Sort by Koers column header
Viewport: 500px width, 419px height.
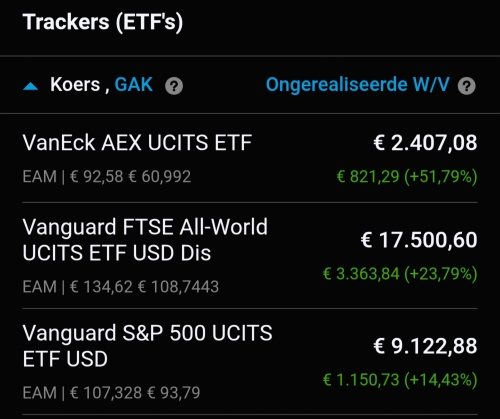click(x=75, y=85)
